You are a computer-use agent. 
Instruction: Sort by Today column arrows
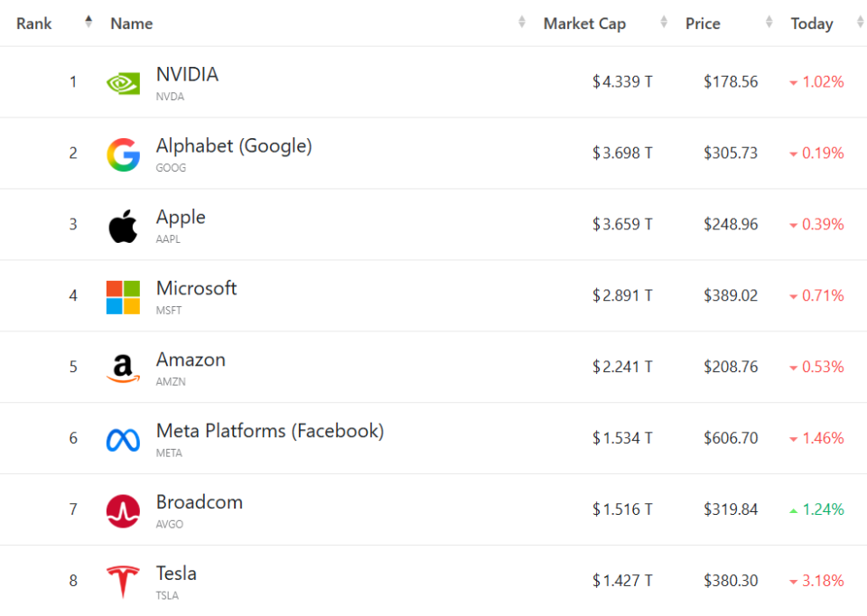pos(860,23)
